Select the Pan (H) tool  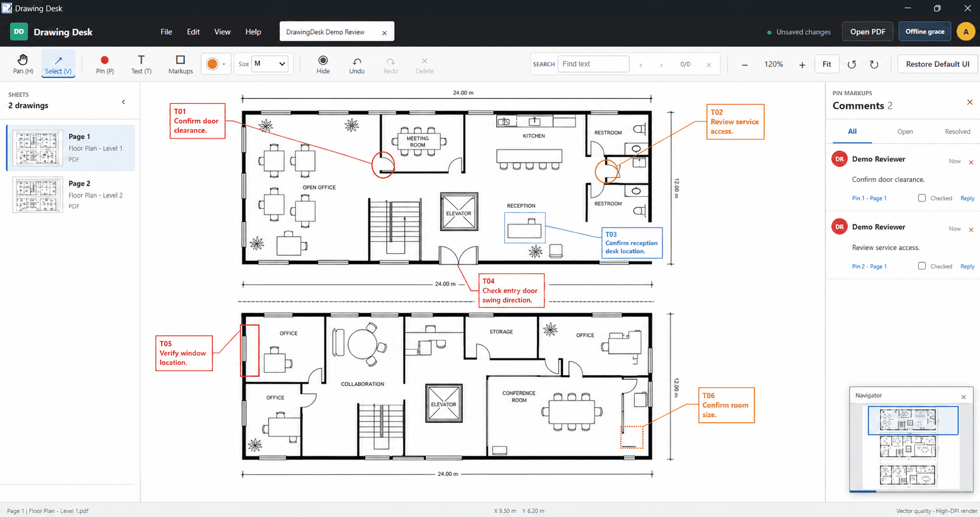point(23,64)
